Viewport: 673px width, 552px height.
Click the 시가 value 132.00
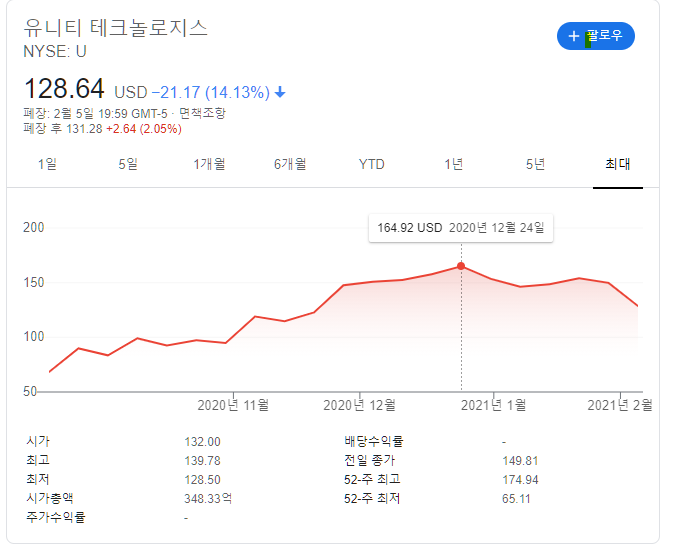[x=202, y=442]
